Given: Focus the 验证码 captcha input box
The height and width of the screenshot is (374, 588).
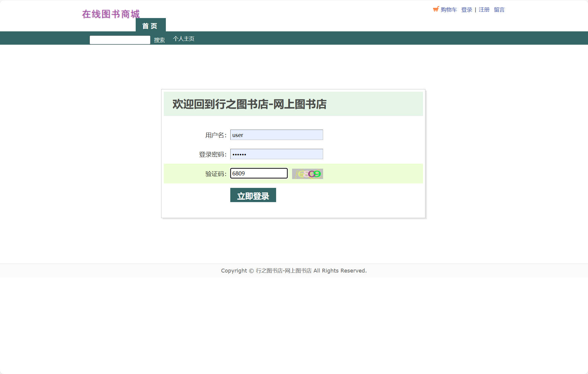Looking at the screenshot, I should pyautogui.click(x=259, y=173).
